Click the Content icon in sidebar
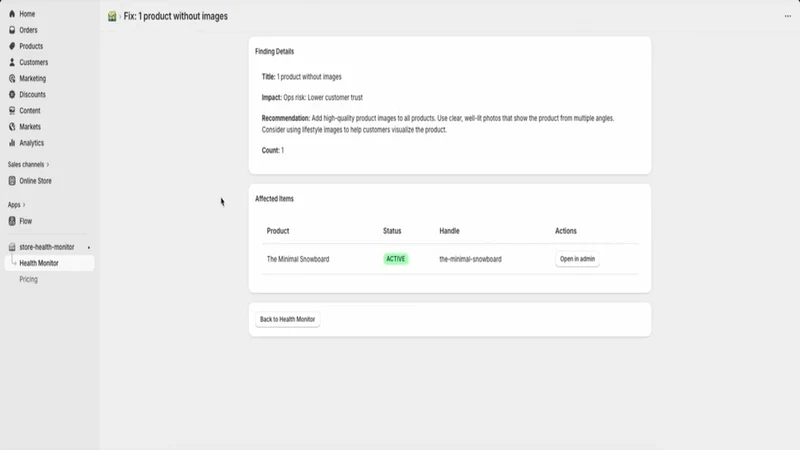Image resolution: width=800 pixels, height=450 pixels. [12, 110]
